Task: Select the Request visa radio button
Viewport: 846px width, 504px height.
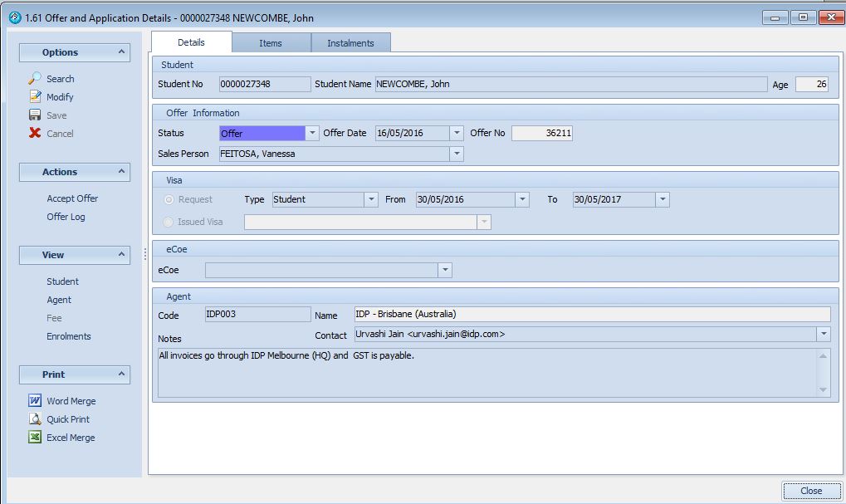Action: 169,199
